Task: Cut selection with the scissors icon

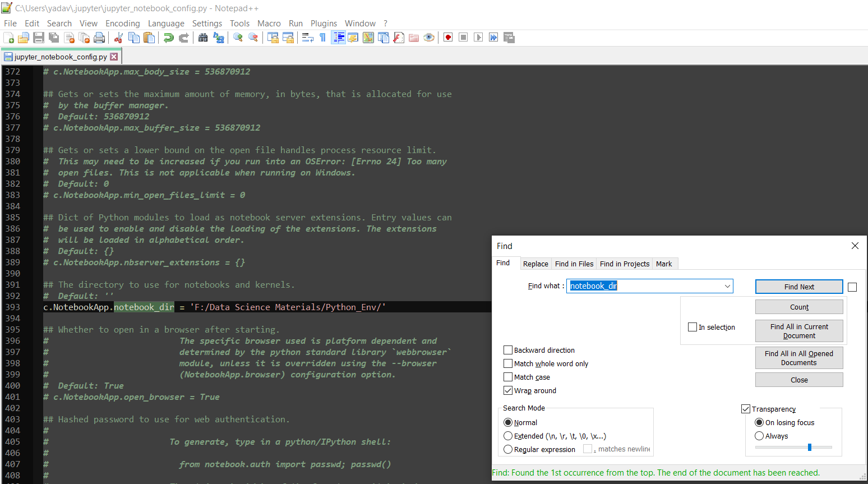Action: coord(118,38)
